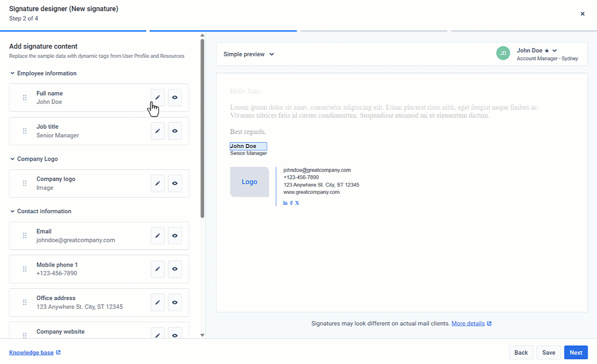This screenshot has height=364, width=597.
Task: Collapse the Company Logo section
Action: pos(33,159)
